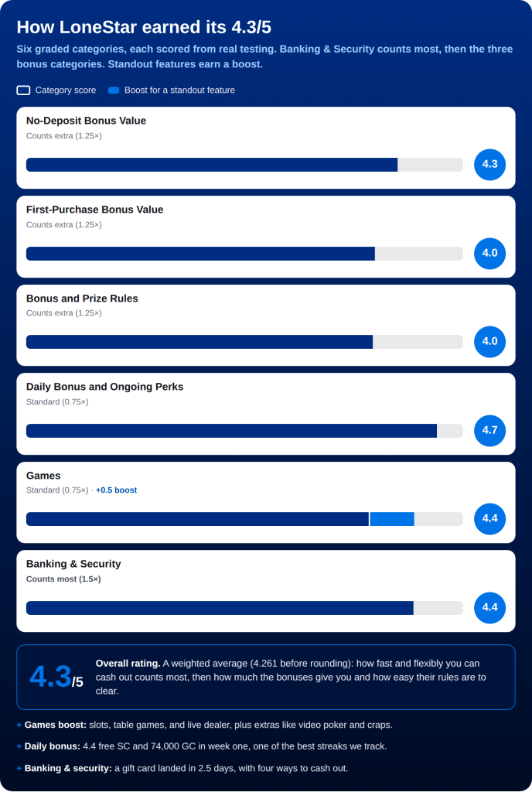The height and width of the screenshot is (792, 532).
Task: Click the 4.7 badge for Daily Bonus Perks
Action: (x=489, y=431)
